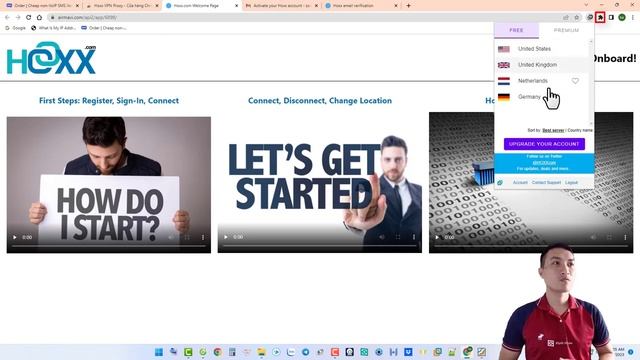Screen dimensions: 640x360
Task: Open the FREE servers tab
Action: (x=516, y=31)
